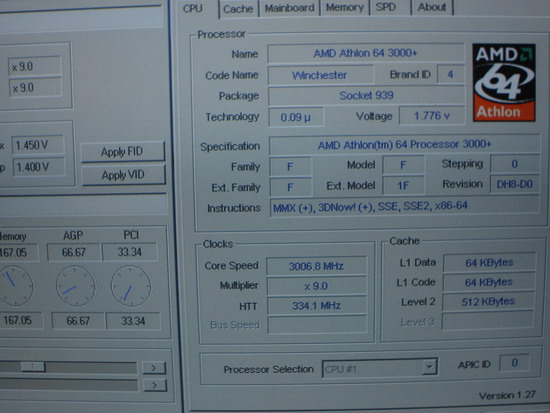Click the Brand ID value 4
This screenshot has height=413, width=550.
tap(450, 74)
